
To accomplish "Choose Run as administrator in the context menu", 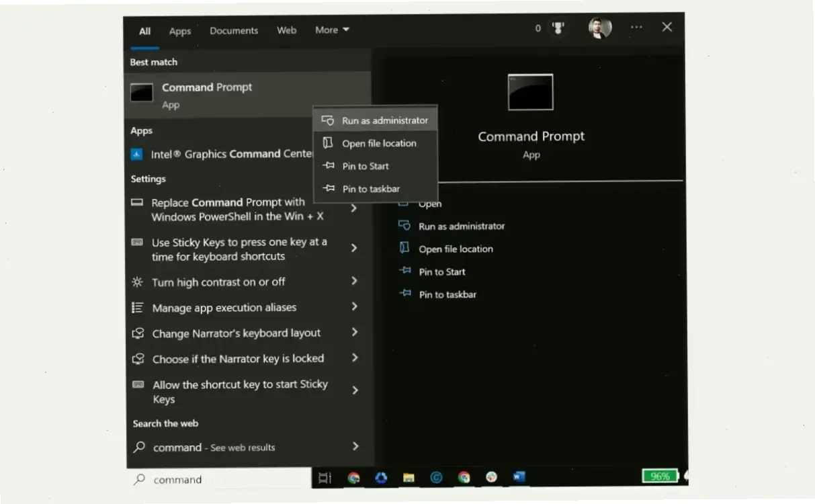I will [x=384, y=120].
